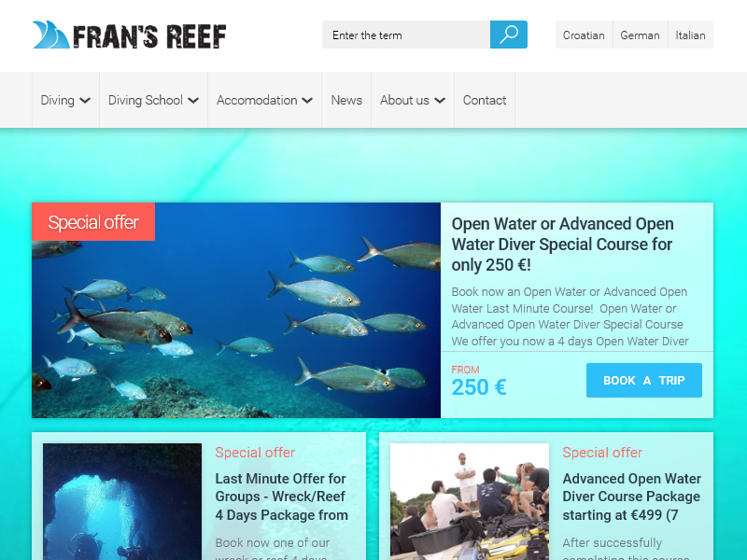The image size is (747, 560).
Task: Click the Fran's Reef wave logo
Action: click(x=51, y=35)
